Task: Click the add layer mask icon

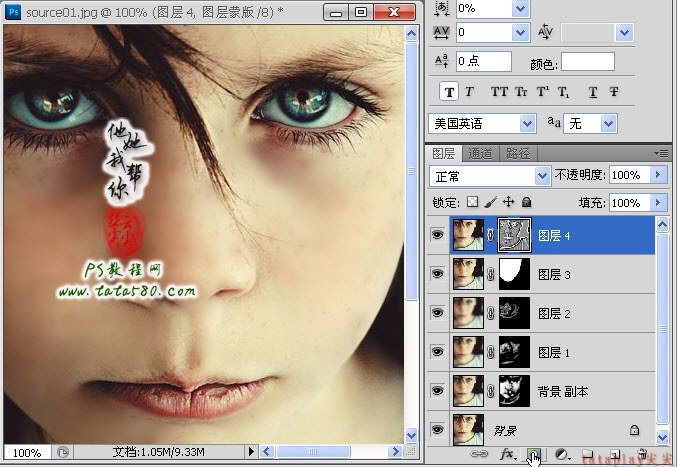Action: [534, 454]
